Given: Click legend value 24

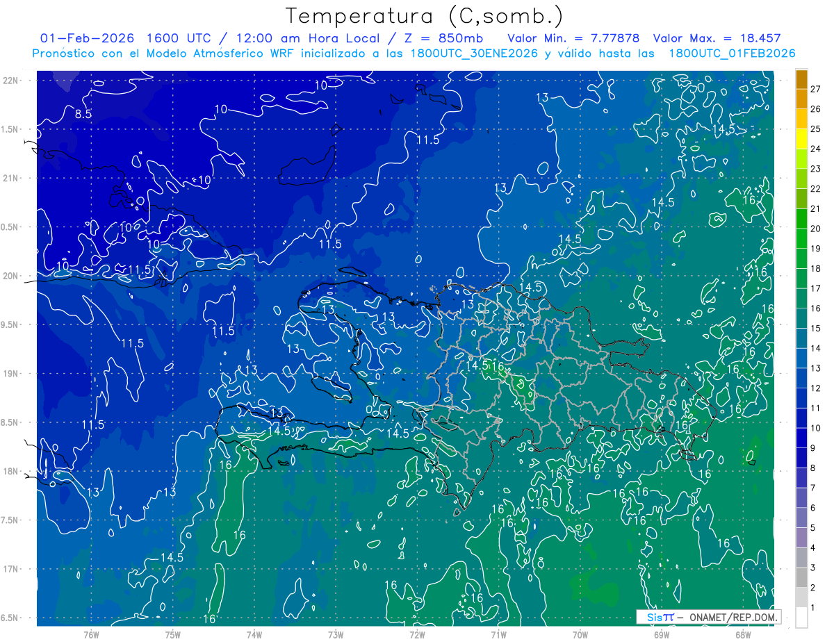Looking at the screenshot, I should pos(816,149).
